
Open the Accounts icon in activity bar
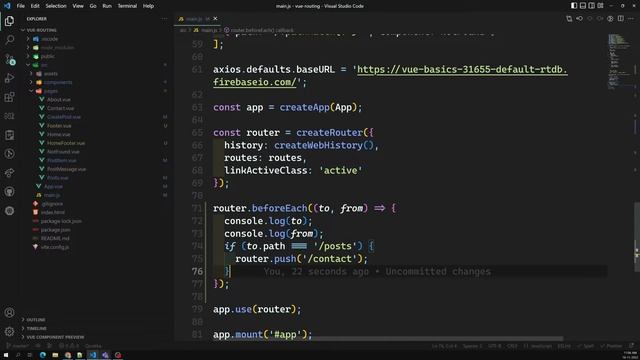pyautogui.click(x=9, y=313)
